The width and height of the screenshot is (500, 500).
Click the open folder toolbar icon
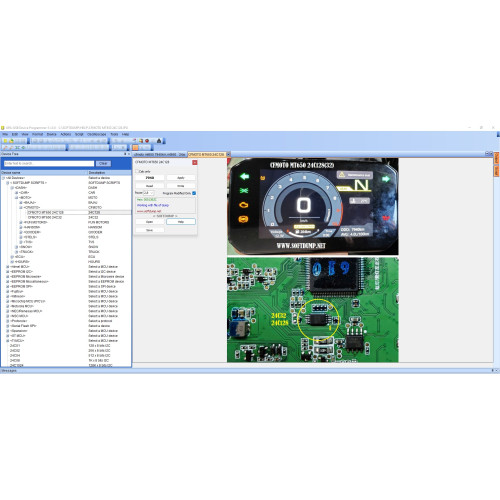(x=11, y=141)
